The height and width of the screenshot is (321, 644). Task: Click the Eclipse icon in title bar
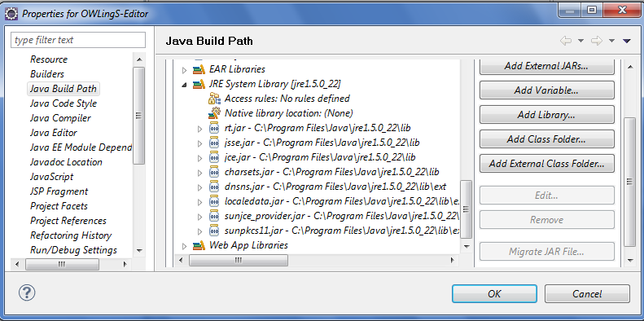(x=11, y=14)
